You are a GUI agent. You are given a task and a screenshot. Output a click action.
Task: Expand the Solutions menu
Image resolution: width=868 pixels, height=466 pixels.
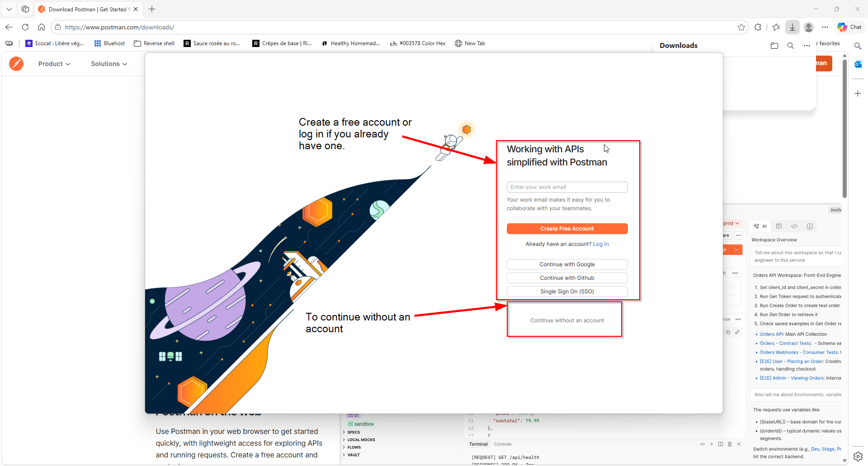[x=109, y=64]
